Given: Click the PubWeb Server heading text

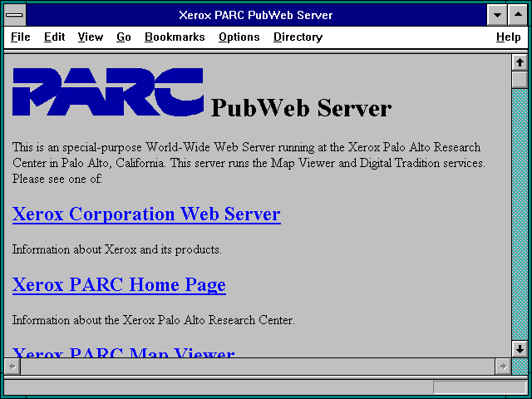Looking at the screenshot, I should point(301,109).
